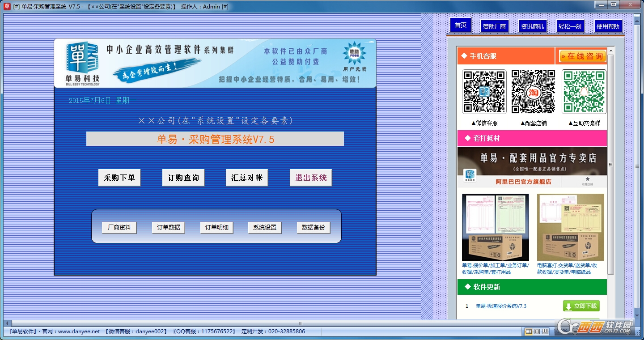Switch to 赞助厂商 tab
644x340 pixels.
click(x=494, y=26)
